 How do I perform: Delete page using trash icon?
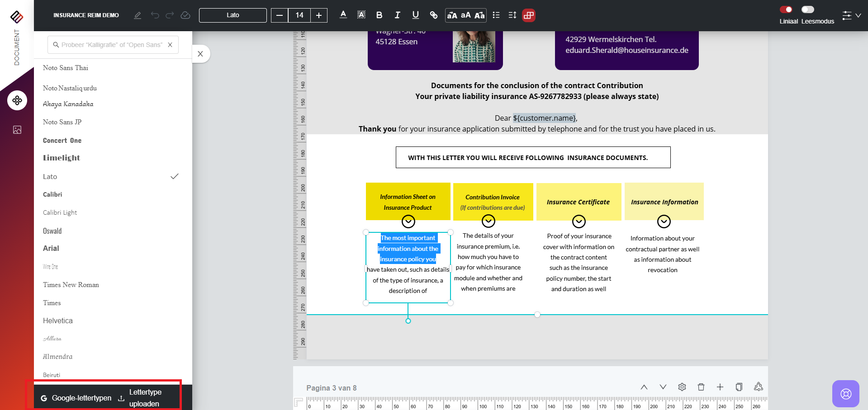pos(701,387)
